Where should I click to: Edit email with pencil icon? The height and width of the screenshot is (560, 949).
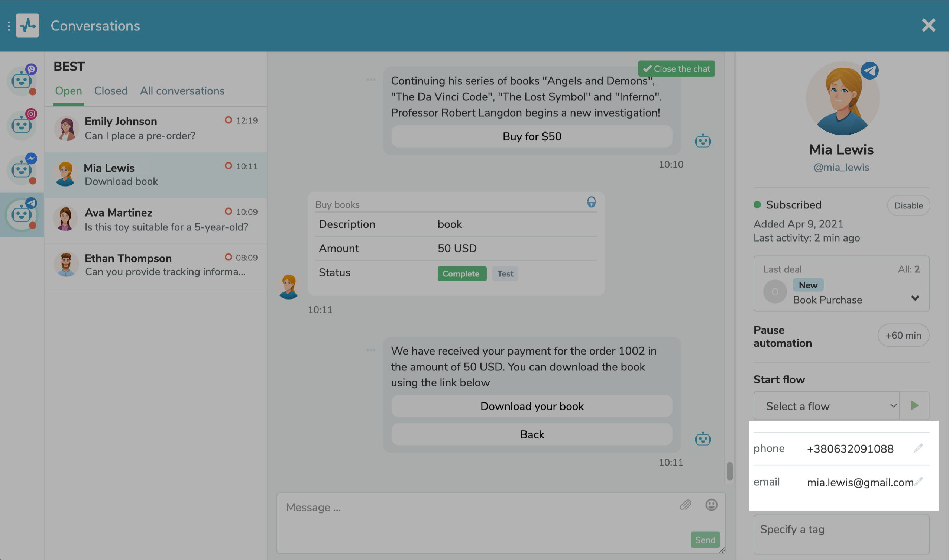coord(919,481)
